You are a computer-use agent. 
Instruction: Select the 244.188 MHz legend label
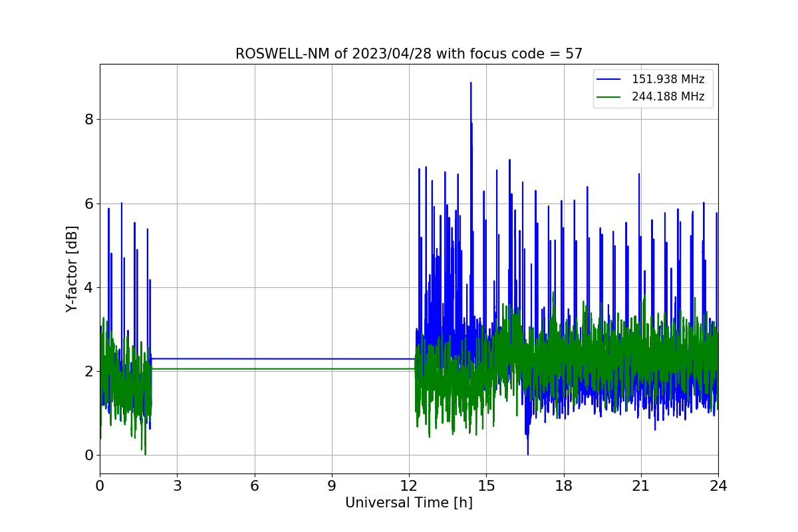pos(668,96)
